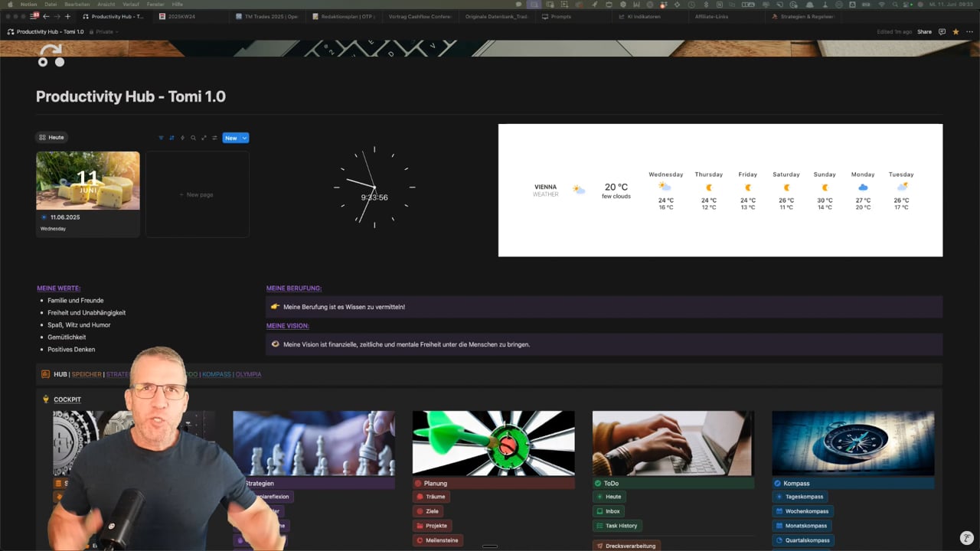The width and height of the screenshot is (980, 551).
Task: Click the Meilensteine icon under Planung
Action: tap(419, 540)
